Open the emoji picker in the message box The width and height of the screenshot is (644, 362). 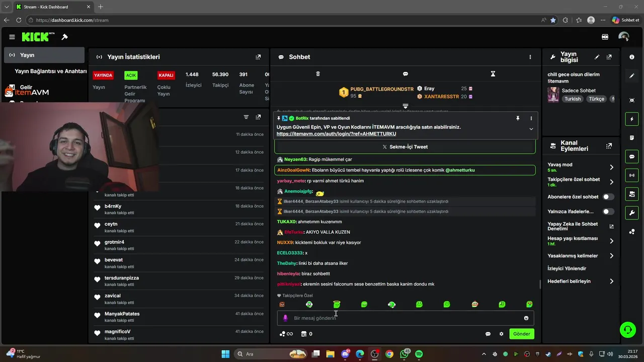point(526,318)
